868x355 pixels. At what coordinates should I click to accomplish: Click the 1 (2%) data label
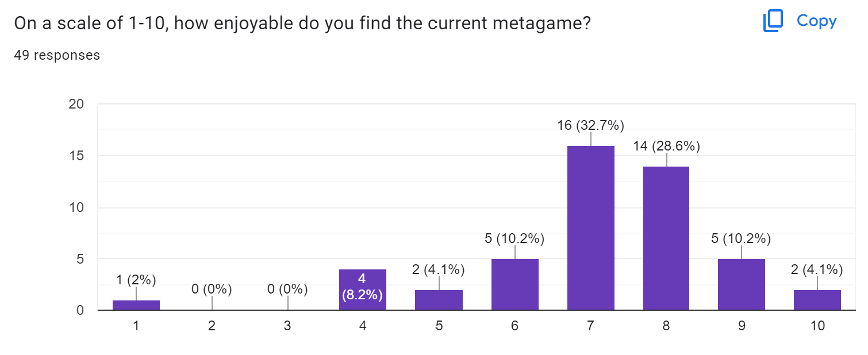point(136,280)
